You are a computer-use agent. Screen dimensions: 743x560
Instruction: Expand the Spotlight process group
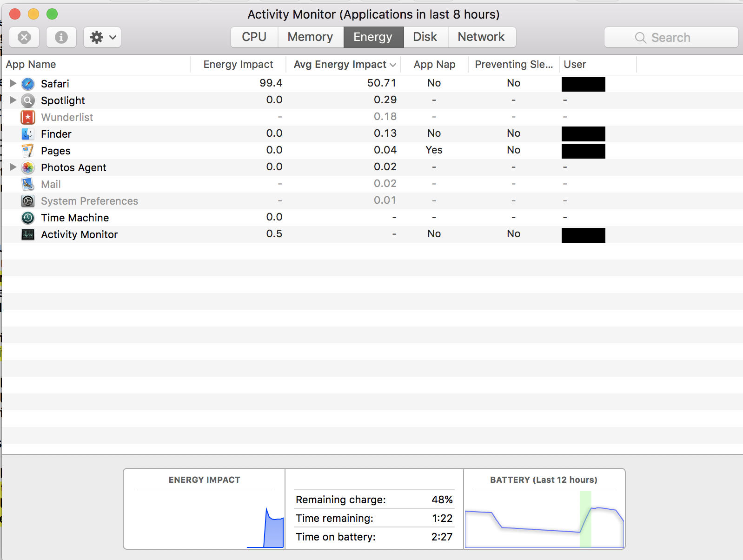coord(13,100)
